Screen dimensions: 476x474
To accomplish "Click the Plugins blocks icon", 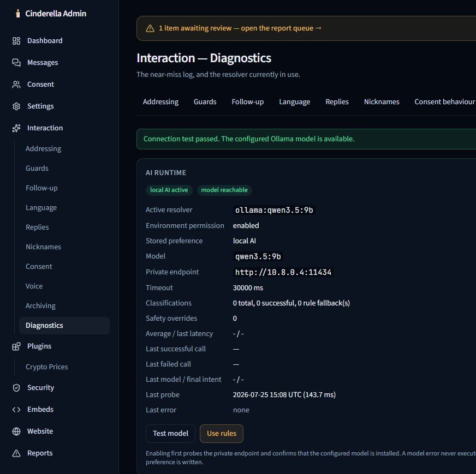I will click(16, 346).
